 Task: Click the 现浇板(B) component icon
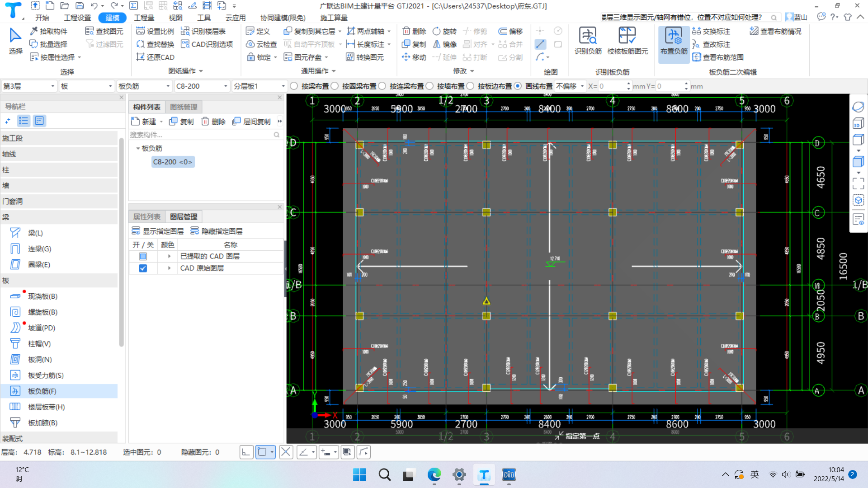[x=15, y=296]
